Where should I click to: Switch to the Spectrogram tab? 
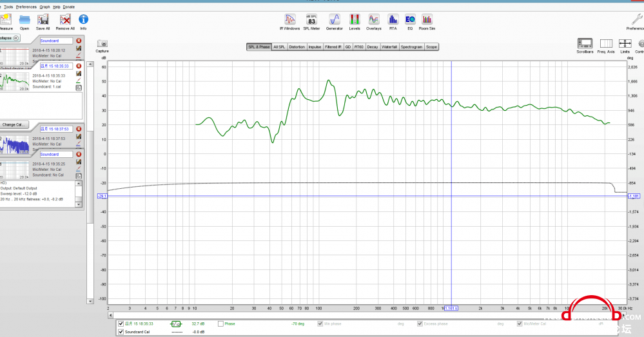[411, 47]
